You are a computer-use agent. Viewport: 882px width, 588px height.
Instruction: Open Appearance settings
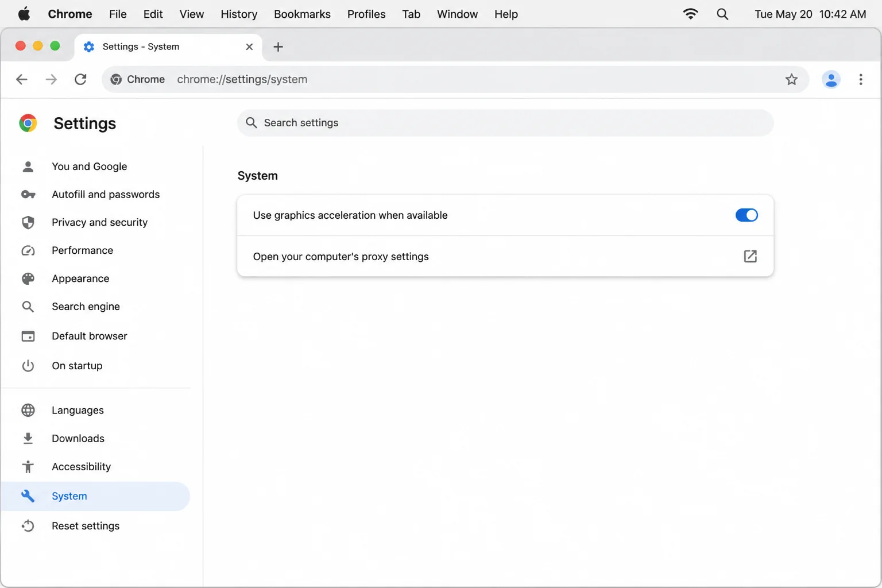tap(95, 278)
